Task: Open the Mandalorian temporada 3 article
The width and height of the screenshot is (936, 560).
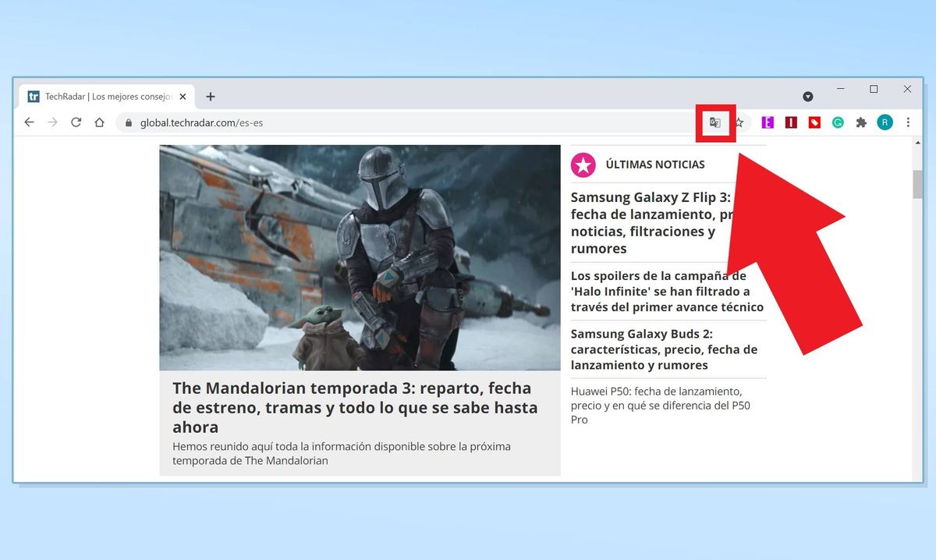Action: pyautogui.click(x=354, y=407)
